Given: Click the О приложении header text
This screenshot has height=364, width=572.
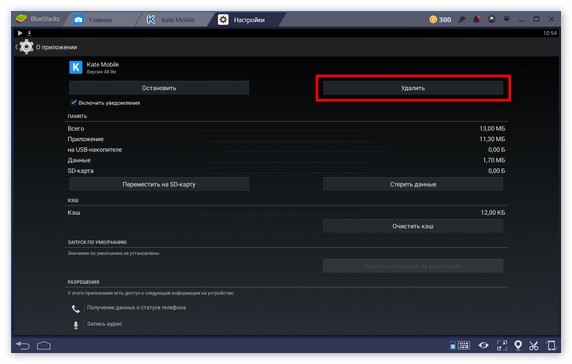Looking at the screenshot, I should point(57,47).
